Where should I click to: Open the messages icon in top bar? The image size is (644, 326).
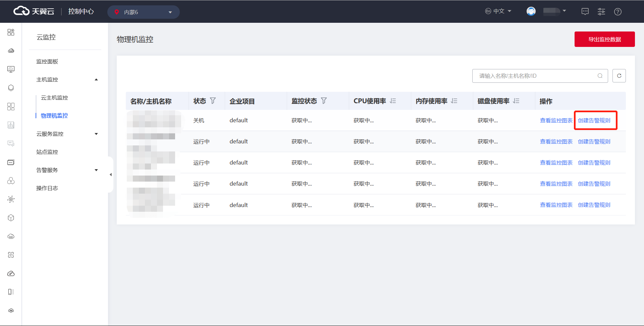click(x=585, y=12)
